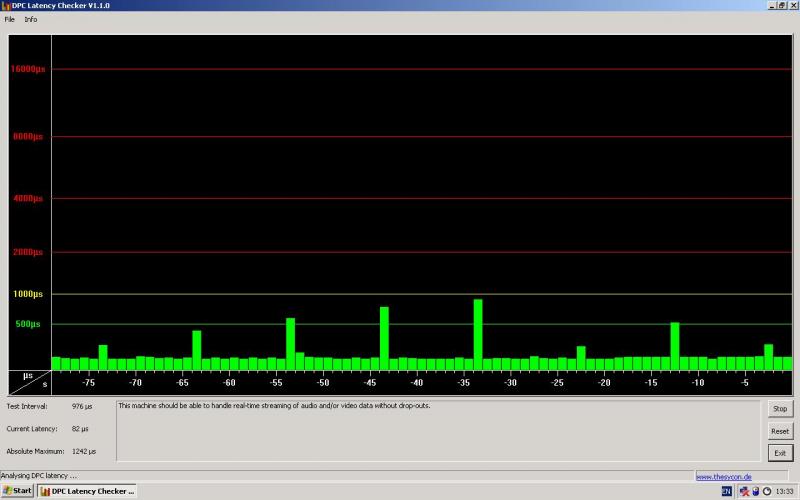Image resolution: width=800 pixels, height=500 pixels.
Task: Click the green 500µs axis label
Action: click(x=28, y=324)
